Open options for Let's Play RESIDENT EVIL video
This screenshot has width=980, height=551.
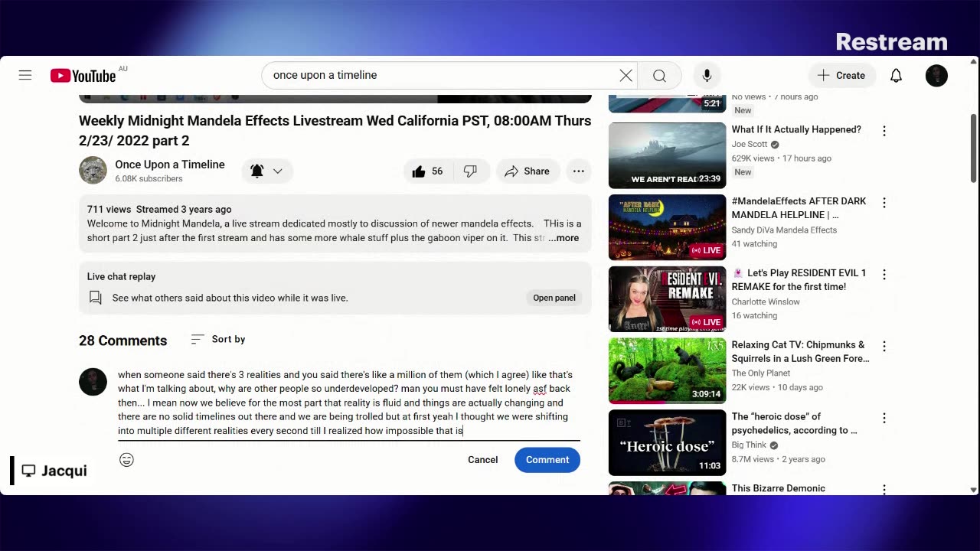tap(884, 275)
